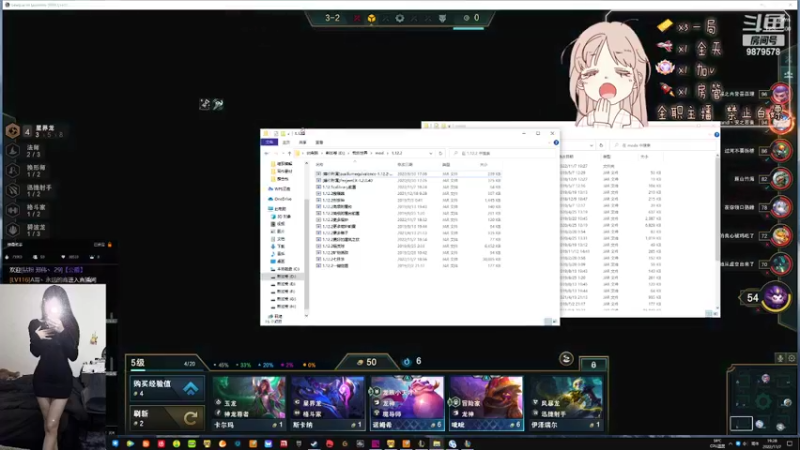
Task: Select the last file sized 177 KB
Action: [x=408, y=266]
